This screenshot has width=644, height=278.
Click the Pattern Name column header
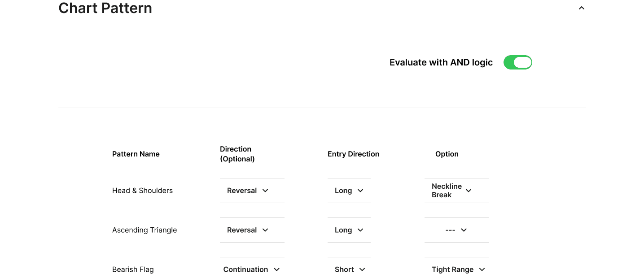tap(136, 154)
